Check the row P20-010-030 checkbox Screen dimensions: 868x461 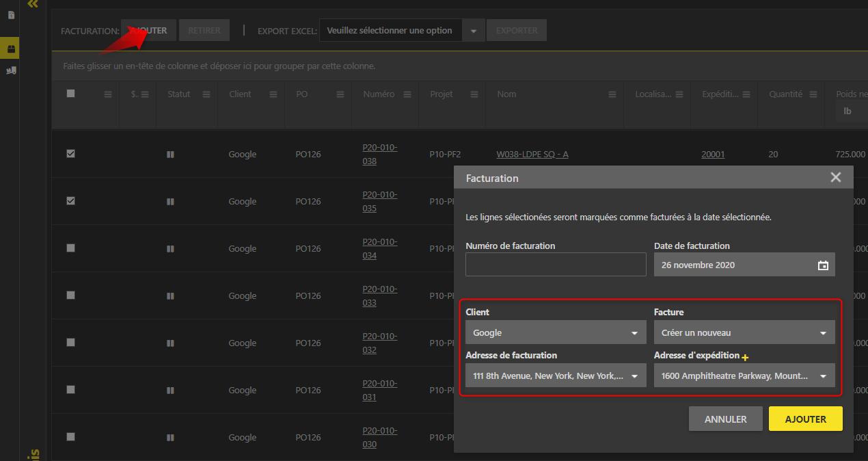click(x=70, y=437)
